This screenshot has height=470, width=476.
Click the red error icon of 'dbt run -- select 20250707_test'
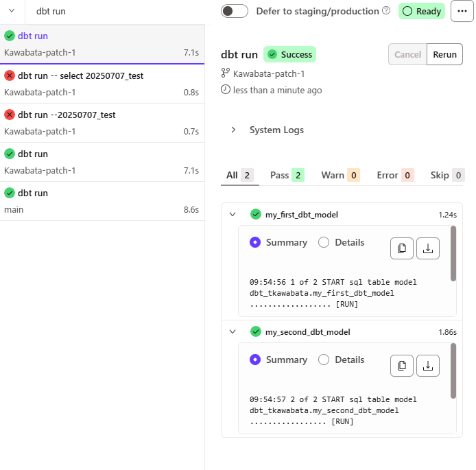10,75
